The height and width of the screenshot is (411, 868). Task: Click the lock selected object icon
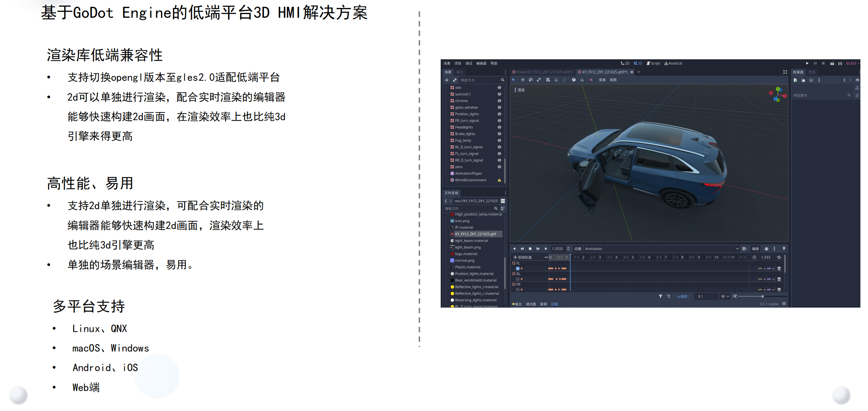[x=556, y=80]
